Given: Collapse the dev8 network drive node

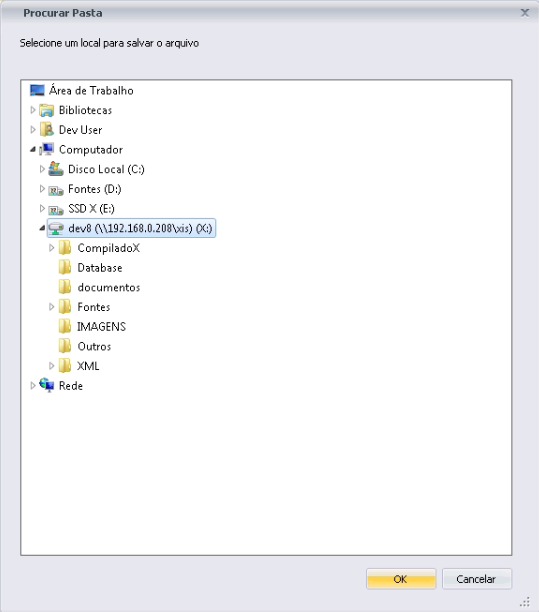Looking at the screenshot, I should pyautogui.click(x=42, y=228).
